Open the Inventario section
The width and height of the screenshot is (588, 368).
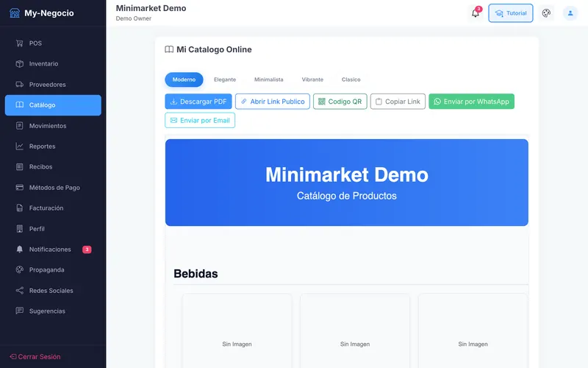53,64
